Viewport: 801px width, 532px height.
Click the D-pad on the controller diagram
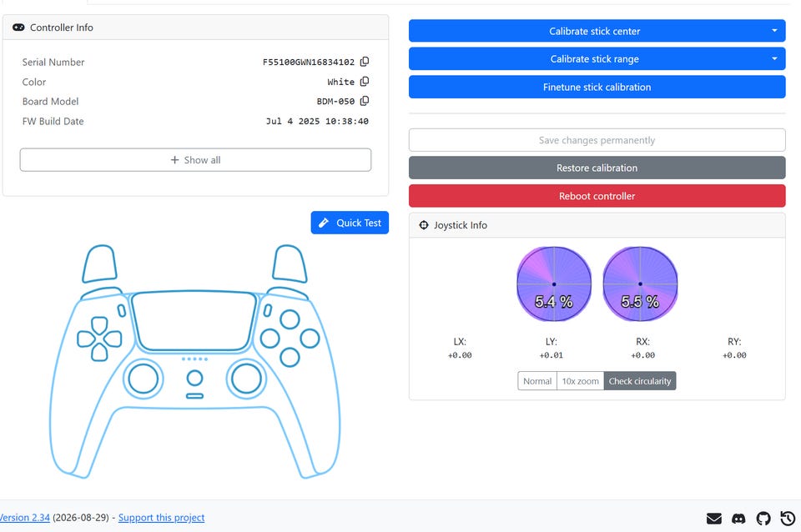coord(99,339)
